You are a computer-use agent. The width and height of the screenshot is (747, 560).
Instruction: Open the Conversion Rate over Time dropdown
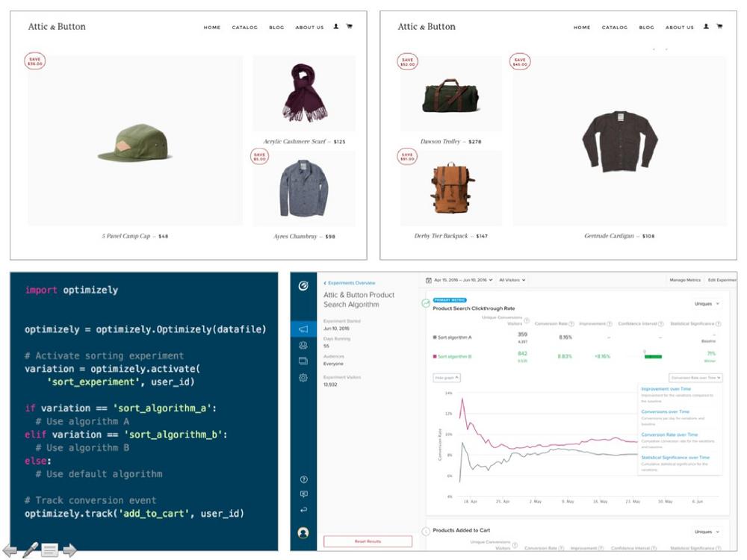[695, 378]
